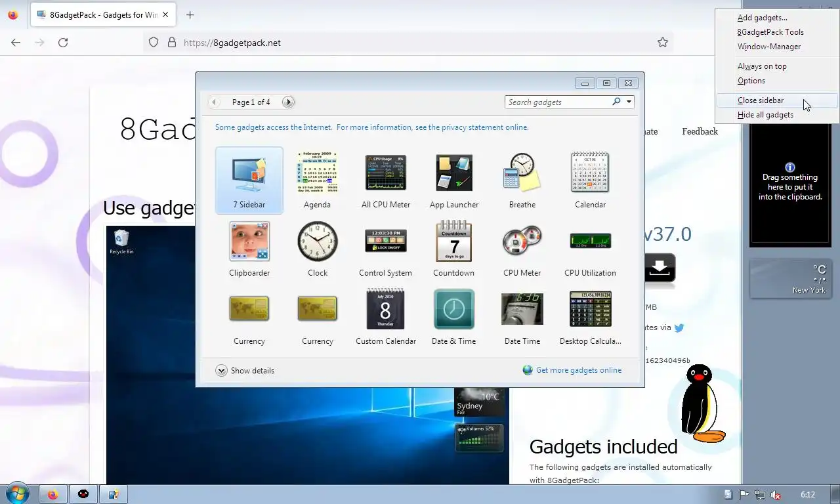Select the Clock gadget icon
The height and width of the screenshot is (504, 840).
[318, 241]
